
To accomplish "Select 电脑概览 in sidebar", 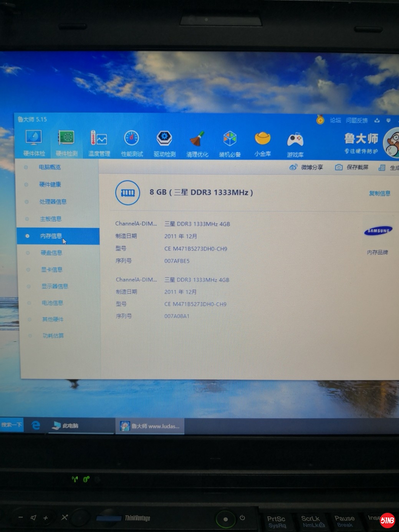I will (x=50, y=167).
